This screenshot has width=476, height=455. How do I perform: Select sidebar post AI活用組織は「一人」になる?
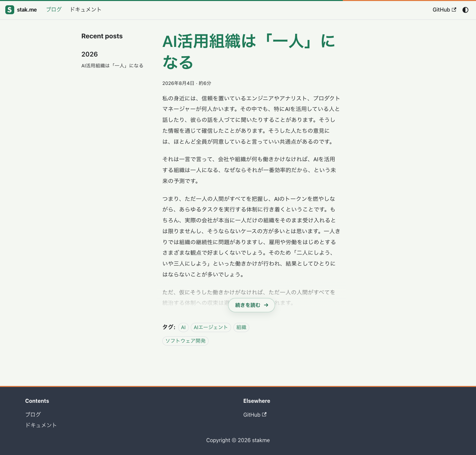pos(112,66)
